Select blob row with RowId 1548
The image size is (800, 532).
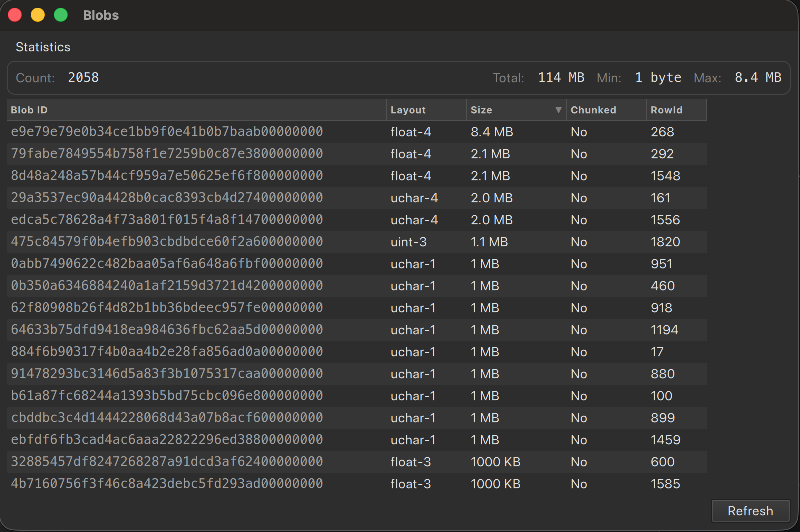point(665,176)
